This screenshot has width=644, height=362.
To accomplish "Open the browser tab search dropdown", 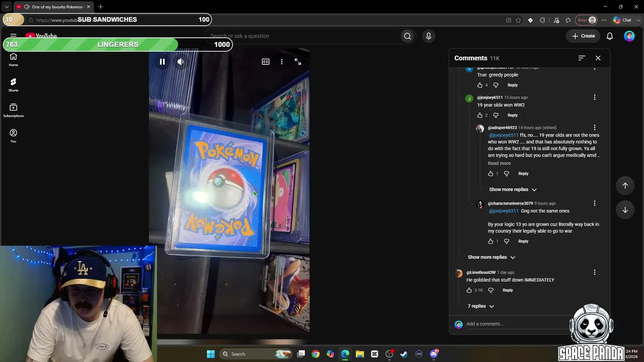I will (x=7, y=7).
